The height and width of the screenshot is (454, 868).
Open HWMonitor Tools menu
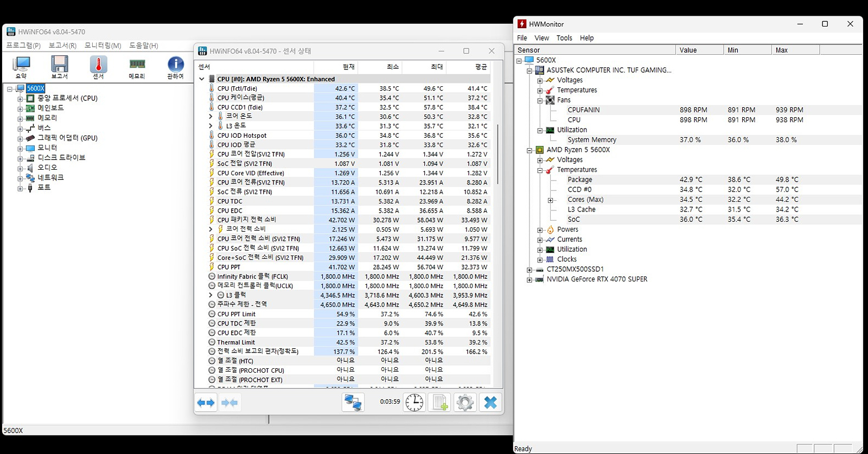click(564, 38)
